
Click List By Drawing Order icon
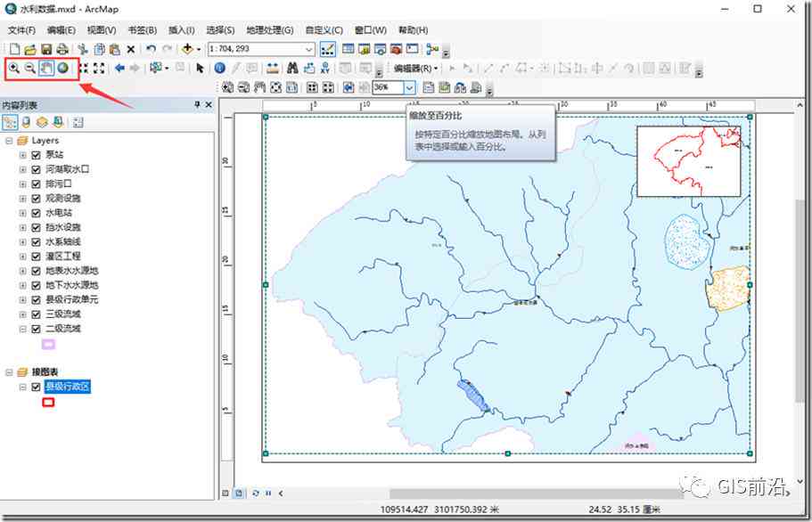(11, 122)
